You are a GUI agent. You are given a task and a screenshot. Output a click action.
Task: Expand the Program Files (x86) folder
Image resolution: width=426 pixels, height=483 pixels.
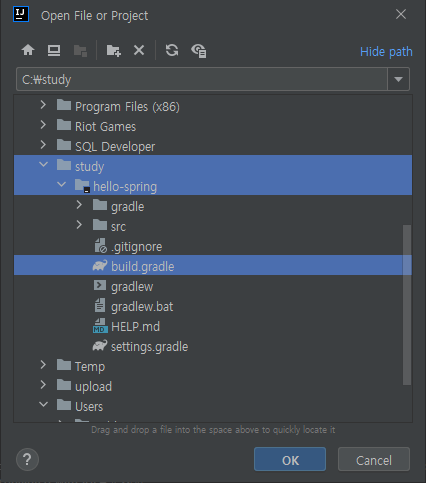[43, 105]
